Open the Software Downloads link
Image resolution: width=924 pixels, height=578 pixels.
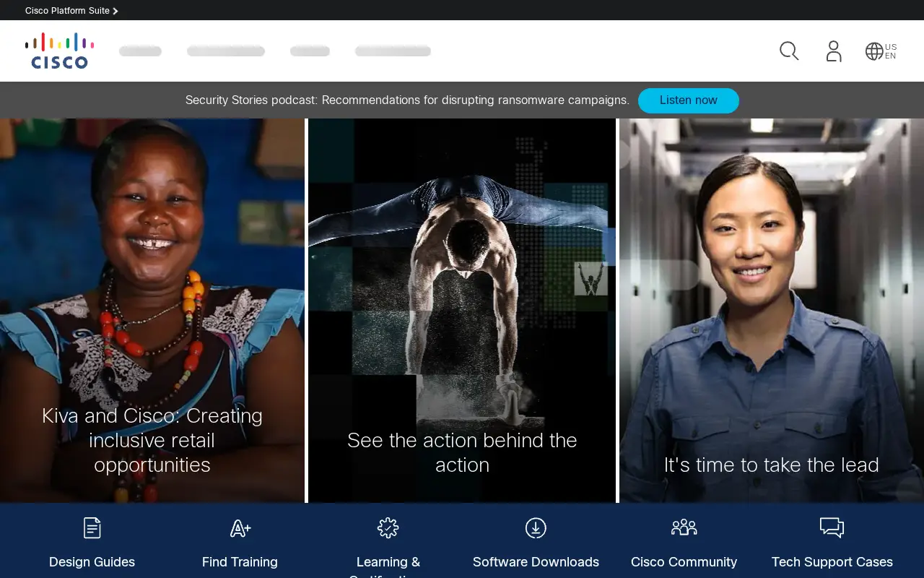[x=536, y=562]
